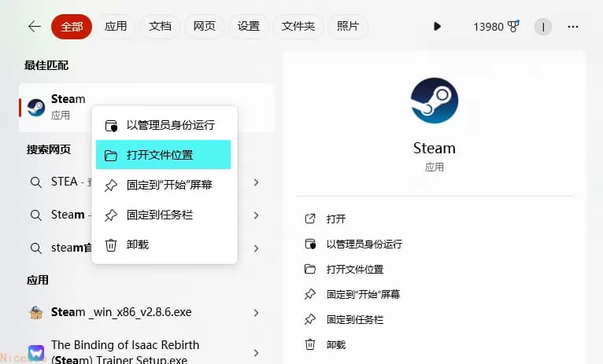This screenshot has width=603, height=364.
Task: Go back with the left arrow icon
Action: coord(34,27)
